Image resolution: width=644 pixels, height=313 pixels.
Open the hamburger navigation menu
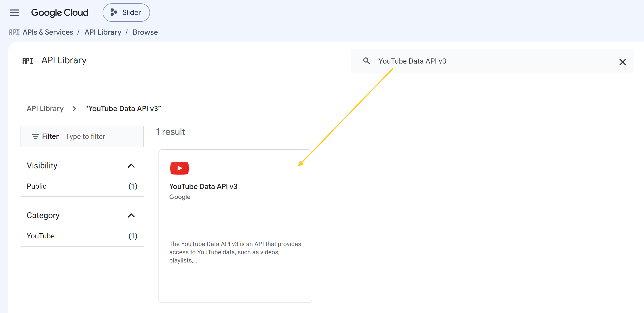[x=14, y=13]
